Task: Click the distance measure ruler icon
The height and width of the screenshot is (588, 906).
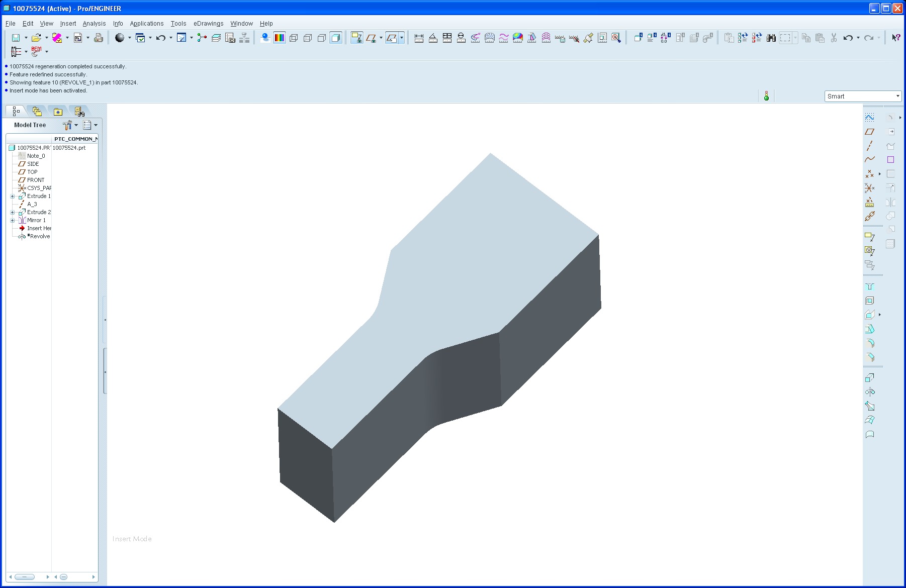Action: click(419, 38)
